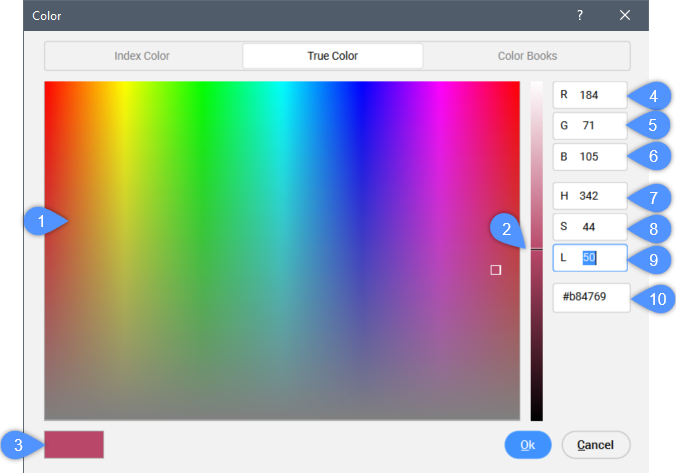Open the Color Books tab
The height and width of the screenshot is (473, 676).
click(527, 56)
